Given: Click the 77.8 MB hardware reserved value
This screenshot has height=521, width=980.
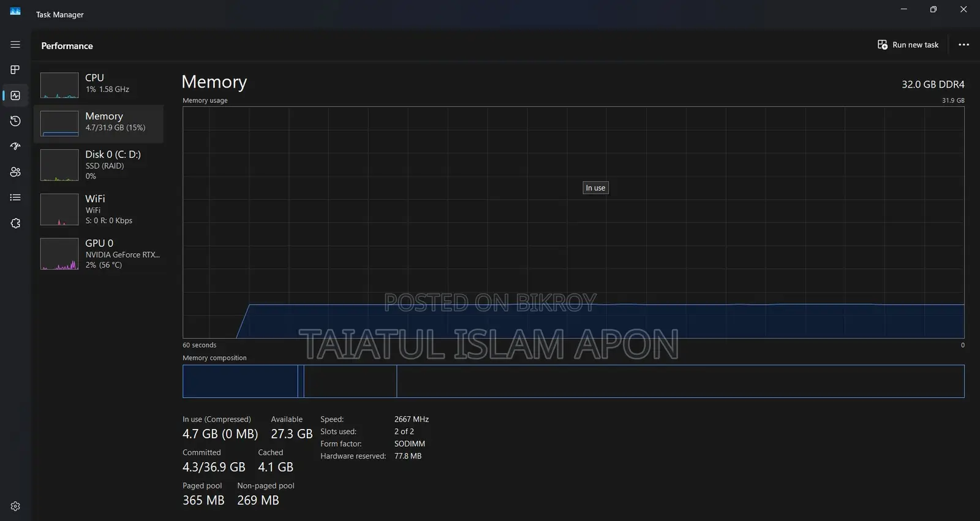Looking at the screenshot, I should point(408,456).
